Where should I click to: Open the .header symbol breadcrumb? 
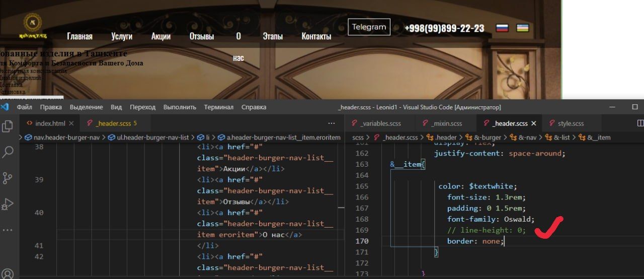pyautogui.click(x=441, y=137)
